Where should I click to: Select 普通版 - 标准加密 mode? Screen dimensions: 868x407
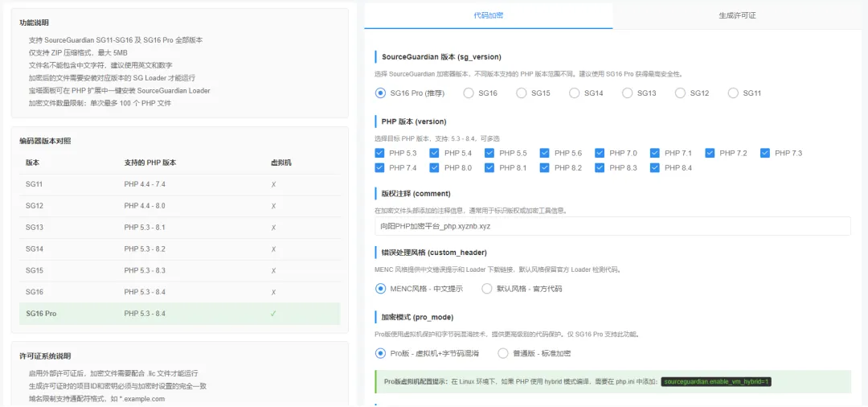pyautogui.click(x=502, y=353)
